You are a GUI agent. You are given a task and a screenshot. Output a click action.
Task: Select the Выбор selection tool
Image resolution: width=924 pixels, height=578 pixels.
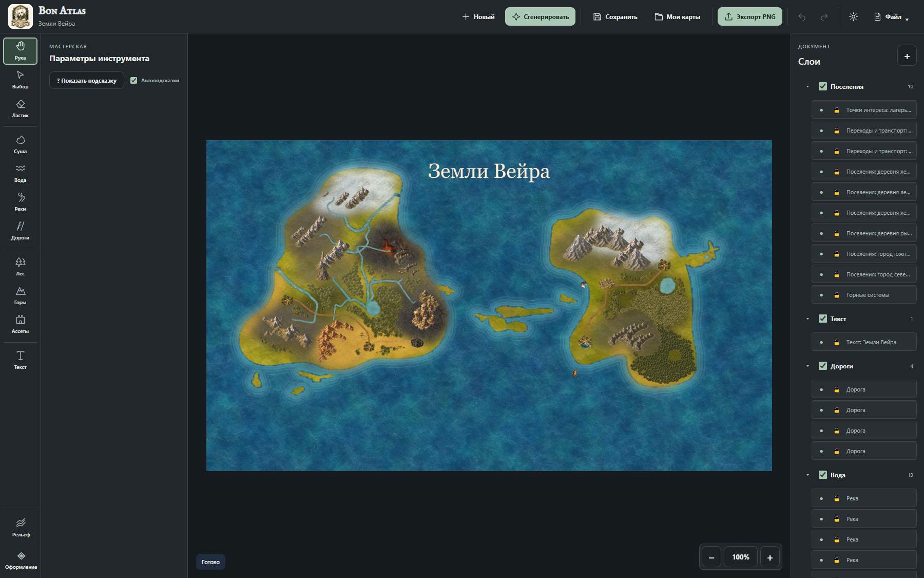20,80
